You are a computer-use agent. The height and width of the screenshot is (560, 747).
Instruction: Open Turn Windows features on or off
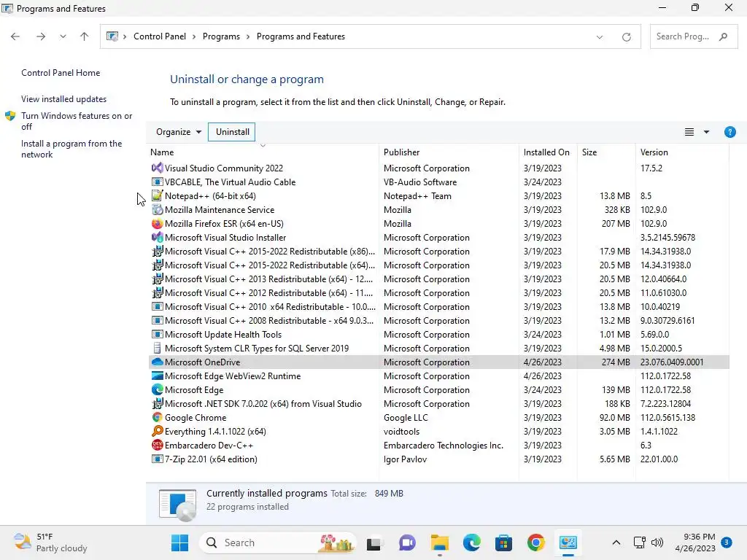(76, 121)
